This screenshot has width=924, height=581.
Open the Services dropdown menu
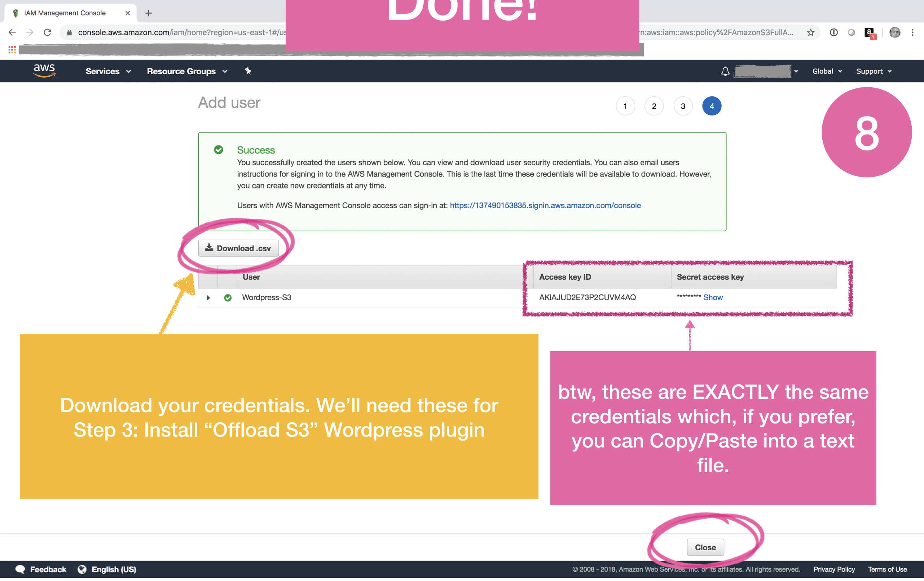pos(108,71)
